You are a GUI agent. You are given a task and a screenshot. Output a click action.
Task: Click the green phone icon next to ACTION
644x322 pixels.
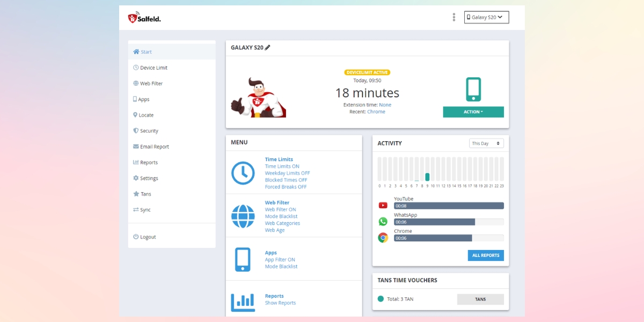pos(473,89)
